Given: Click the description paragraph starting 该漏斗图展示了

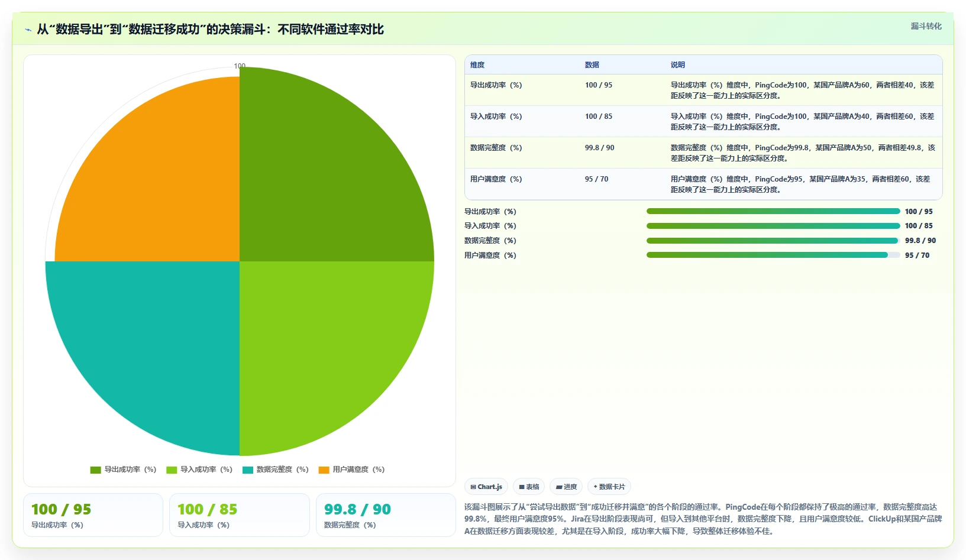Looking at the screenshot, I should coord(703,519).
